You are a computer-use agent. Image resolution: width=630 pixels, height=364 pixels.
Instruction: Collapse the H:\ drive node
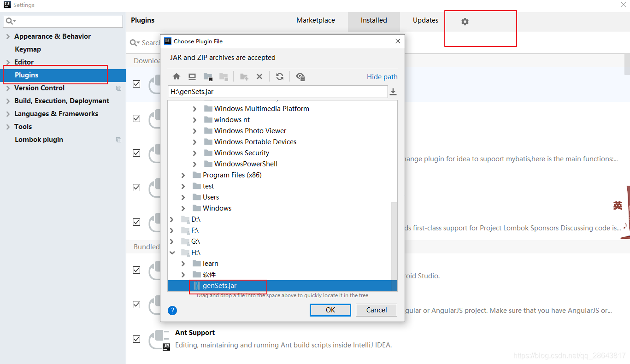[x=172, y=252]
